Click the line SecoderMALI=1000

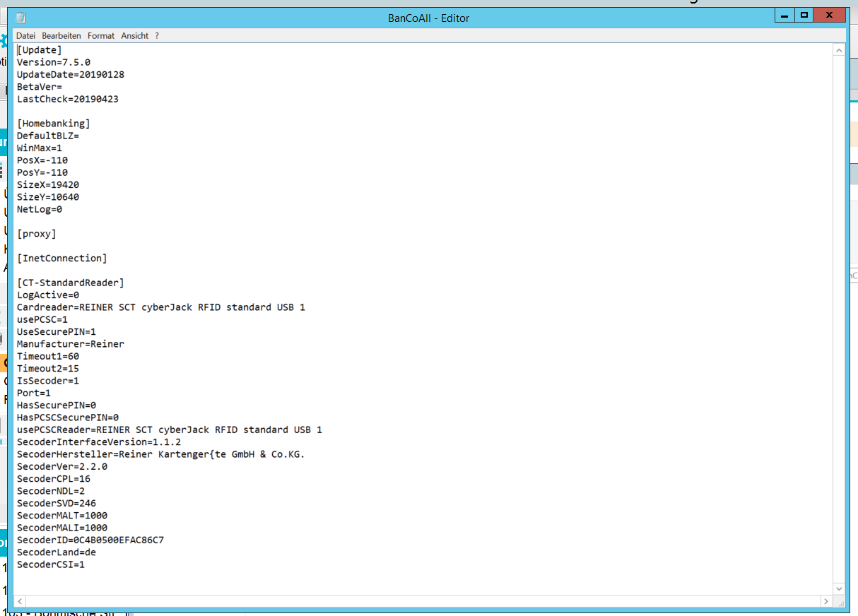(x=62, y=528)
